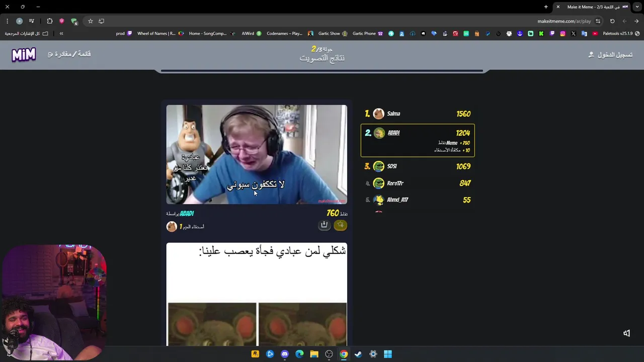The height and width of the screenshot is (362, 644).
Task: Open File Explorer from the taskbar
Action: (314, 354)
